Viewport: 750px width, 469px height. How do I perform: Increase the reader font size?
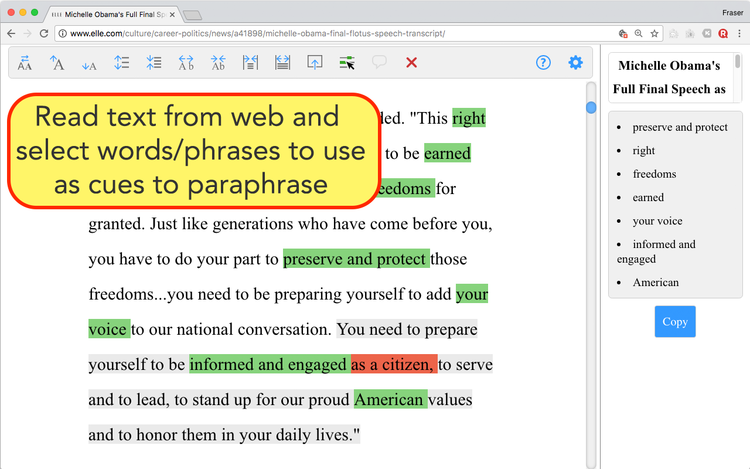pos(57,63)
